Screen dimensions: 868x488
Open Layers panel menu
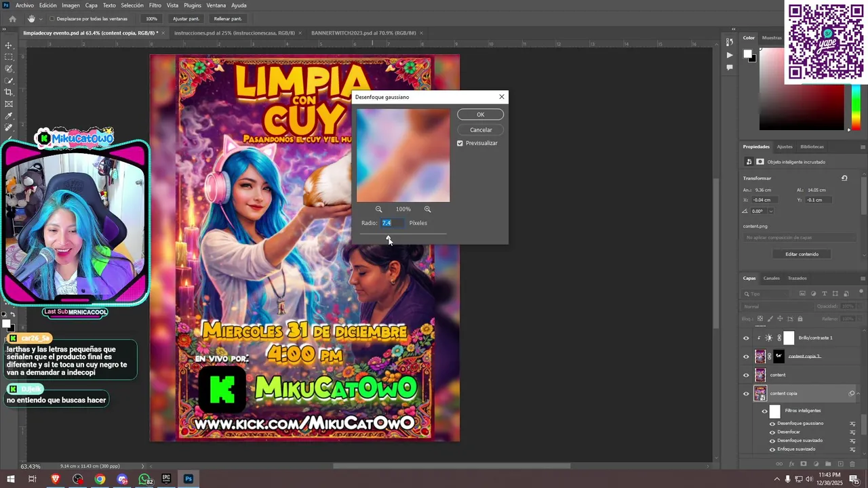[x=863, y=279]
